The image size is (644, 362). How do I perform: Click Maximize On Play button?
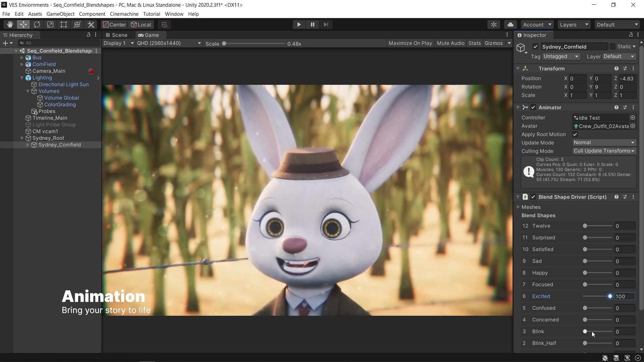point(410,43)
